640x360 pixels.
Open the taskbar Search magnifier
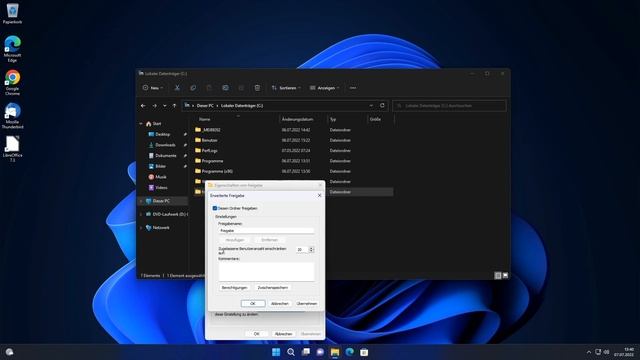(291, 352)
